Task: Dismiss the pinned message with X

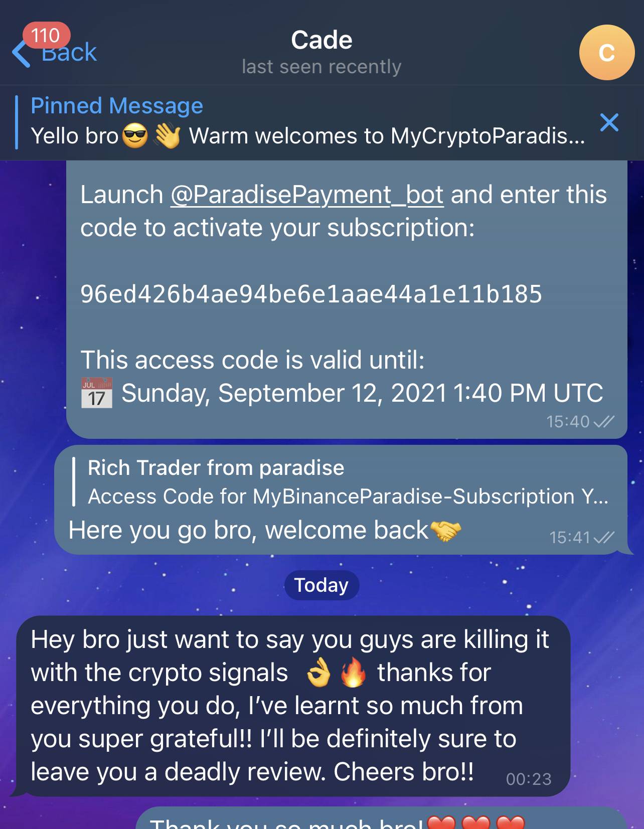Action: [x=609, y=122]
